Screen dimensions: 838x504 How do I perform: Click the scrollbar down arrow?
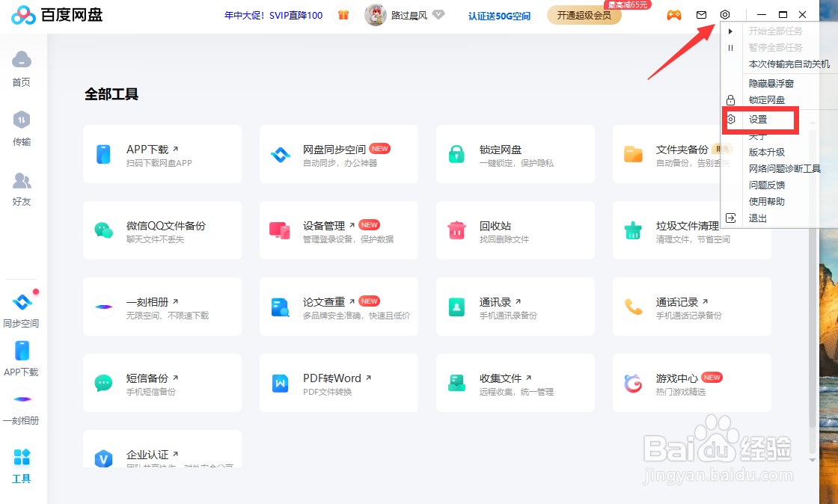coord(813,460)
